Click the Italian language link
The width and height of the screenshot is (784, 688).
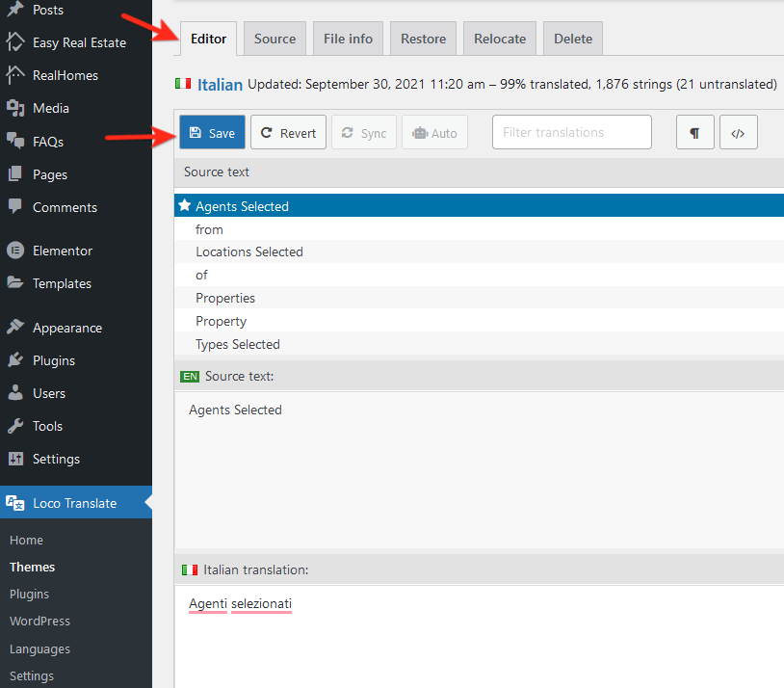(220, 85)
